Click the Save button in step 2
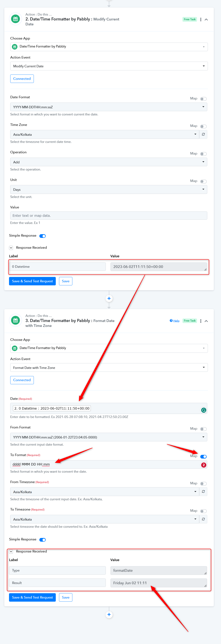 click(66, 281)
